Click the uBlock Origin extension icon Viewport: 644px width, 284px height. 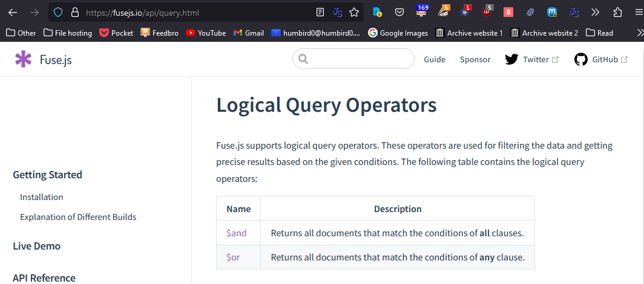(487, 12)
